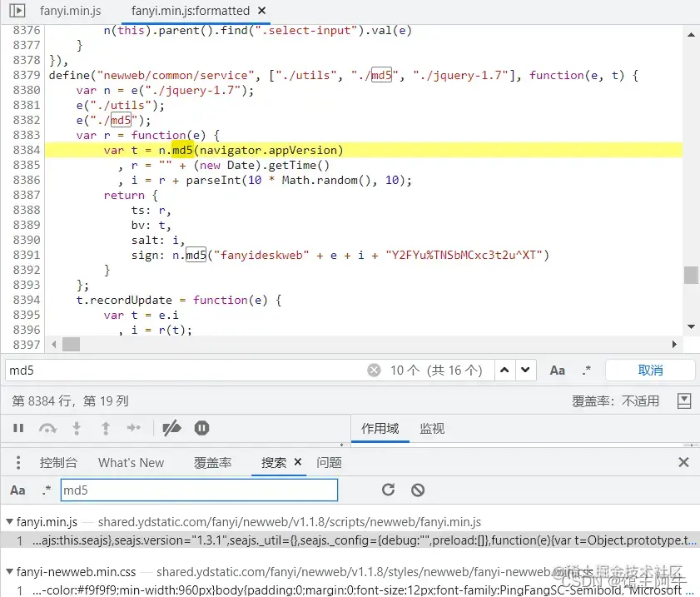
Task: Switch to the fanyi.min.js tab
Action: [71, 11]
